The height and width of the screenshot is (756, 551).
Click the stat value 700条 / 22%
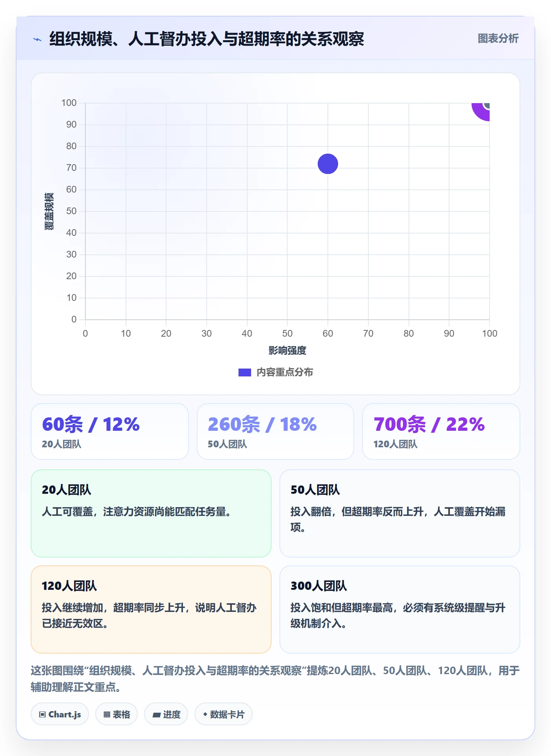(x=429, y=424)
